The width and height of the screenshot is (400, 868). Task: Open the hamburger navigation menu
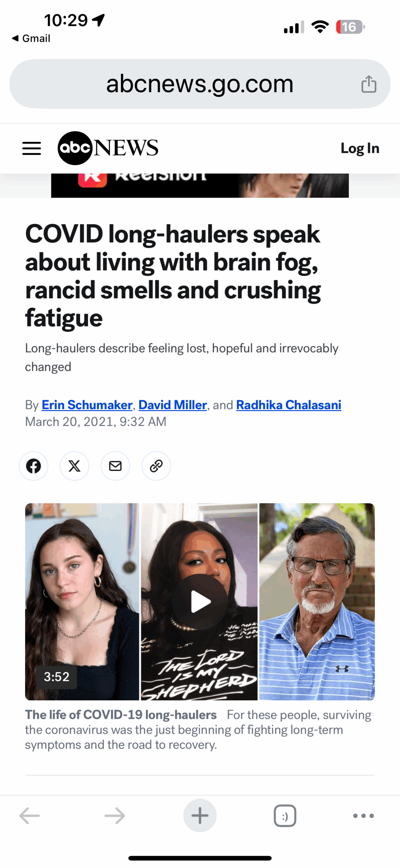[x=31, y=148]
